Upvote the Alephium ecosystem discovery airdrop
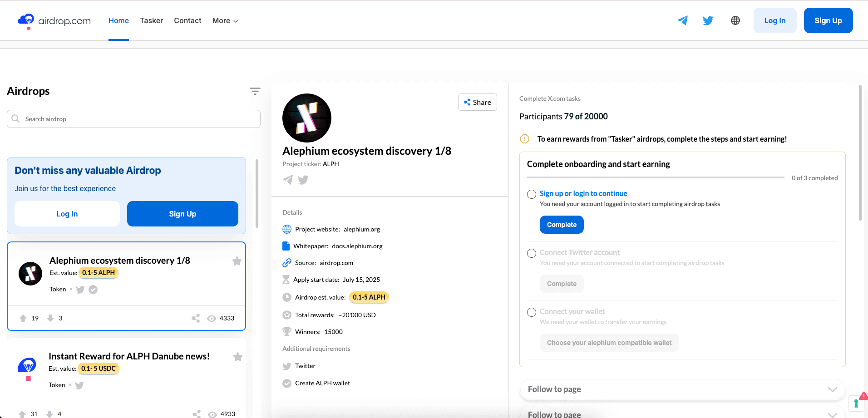 coord(23,318)
